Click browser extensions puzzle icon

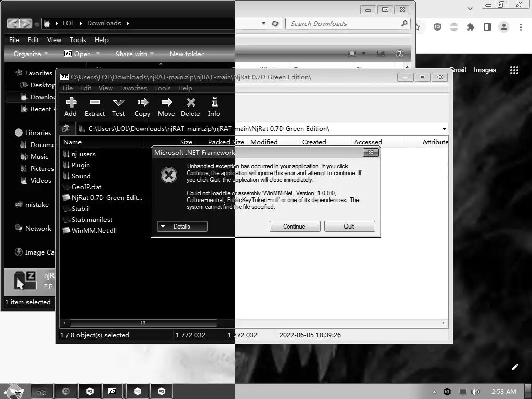470,27
